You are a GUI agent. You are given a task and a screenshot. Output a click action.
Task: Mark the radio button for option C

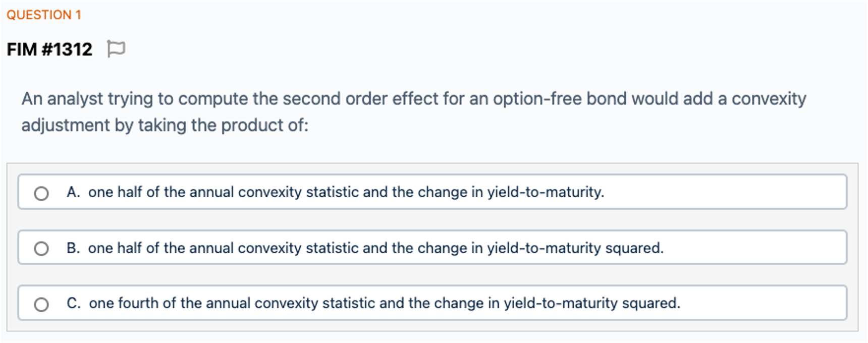pos(41,304)
